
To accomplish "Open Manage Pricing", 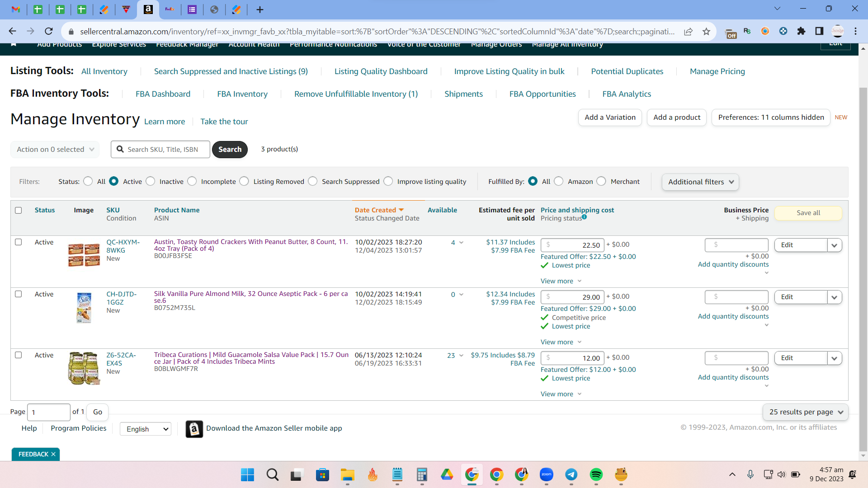I will [x=717, y=71].
